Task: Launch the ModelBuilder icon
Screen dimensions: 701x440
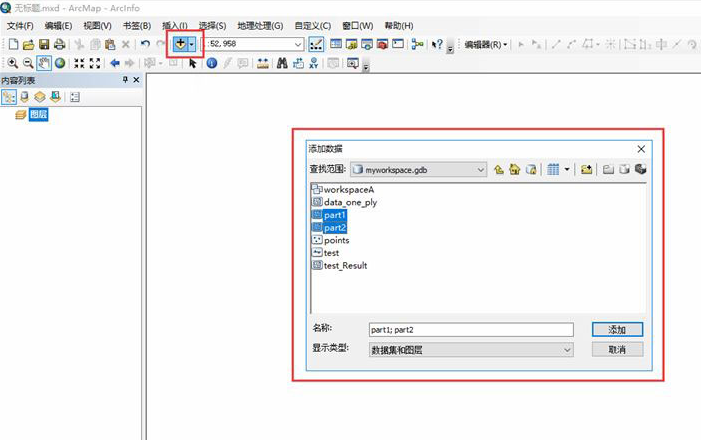Action: click(418, 44)
